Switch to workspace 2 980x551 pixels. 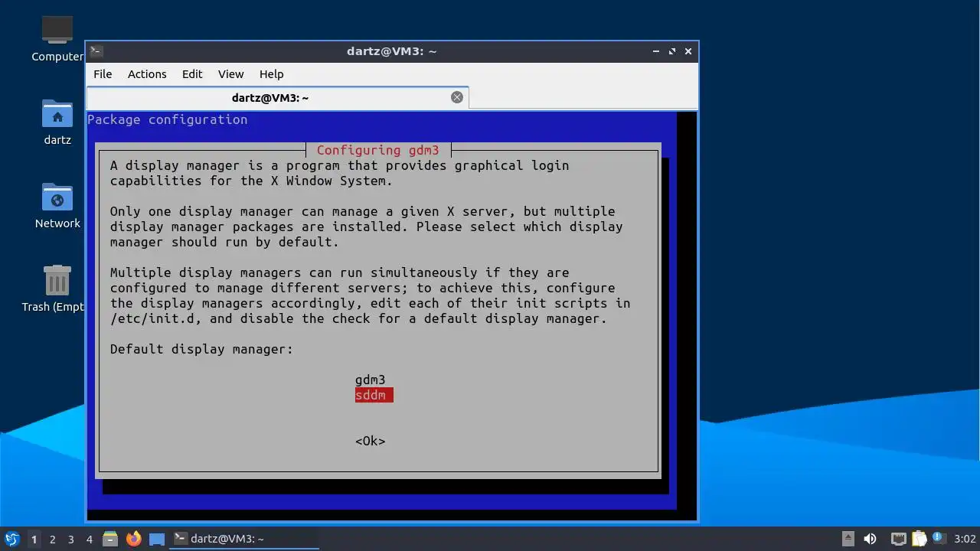tap(53, 539)
